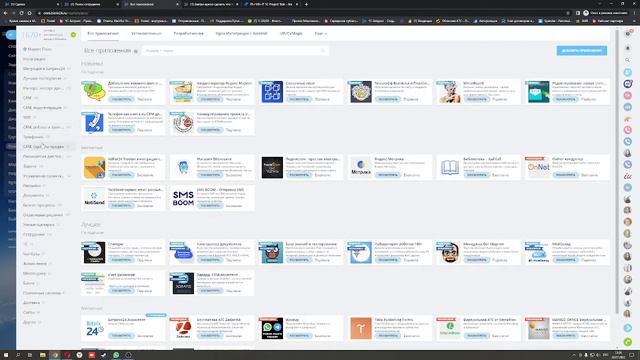Click magnifier icon inside the app search field
640x360 pixels.
coord(322,51)
